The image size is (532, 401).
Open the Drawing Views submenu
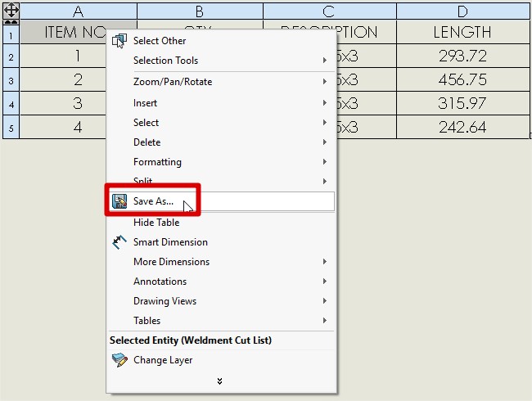(x=164, y=301)
